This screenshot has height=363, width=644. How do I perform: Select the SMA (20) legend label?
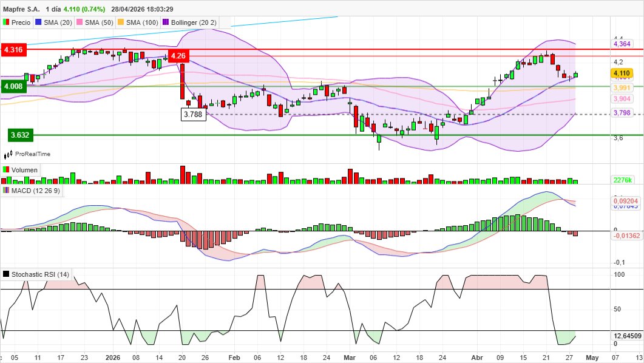click(x=58, y=22)
